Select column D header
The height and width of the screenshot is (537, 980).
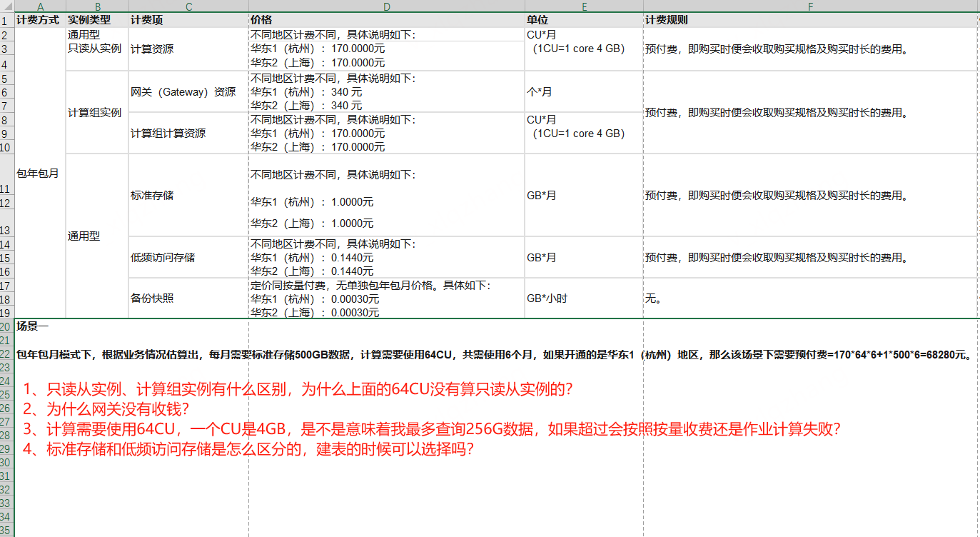pos(386,6)
